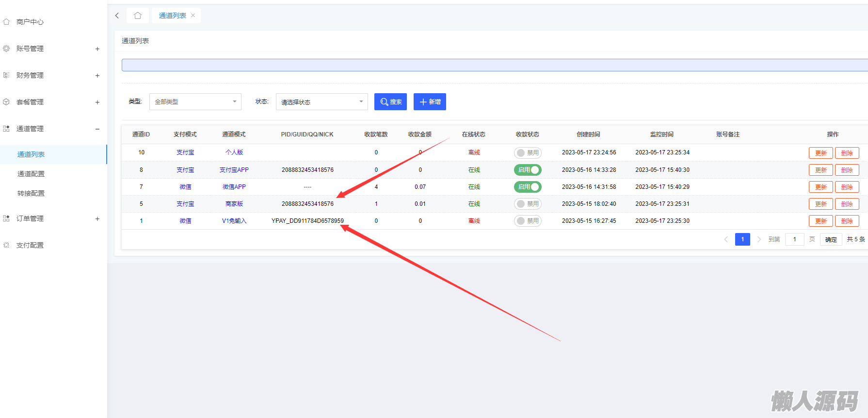Click the home icon tab
This screenshot has width=868, height=418.
(x=138, y=16)
